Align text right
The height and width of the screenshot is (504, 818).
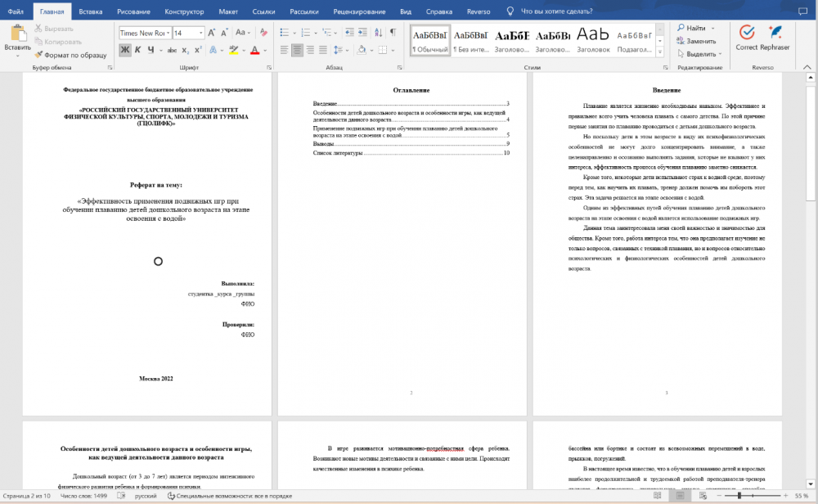coord(310,50)
